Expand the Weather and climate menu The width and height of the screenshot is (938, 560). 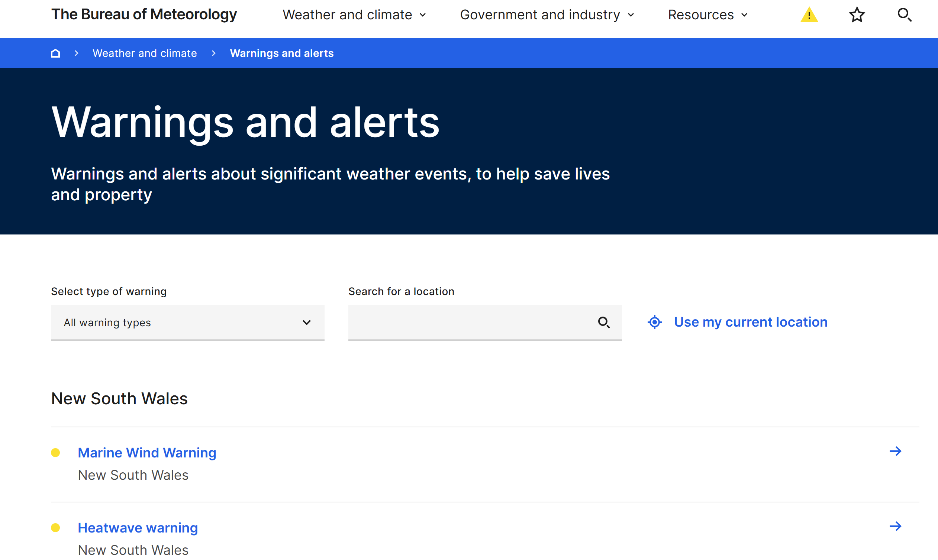[x=354, y=15]
